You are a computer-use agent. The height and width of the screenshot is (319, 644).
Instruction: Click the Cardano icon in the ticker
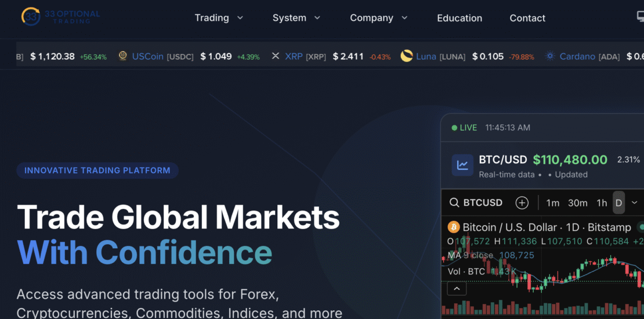tap(550, 56)
